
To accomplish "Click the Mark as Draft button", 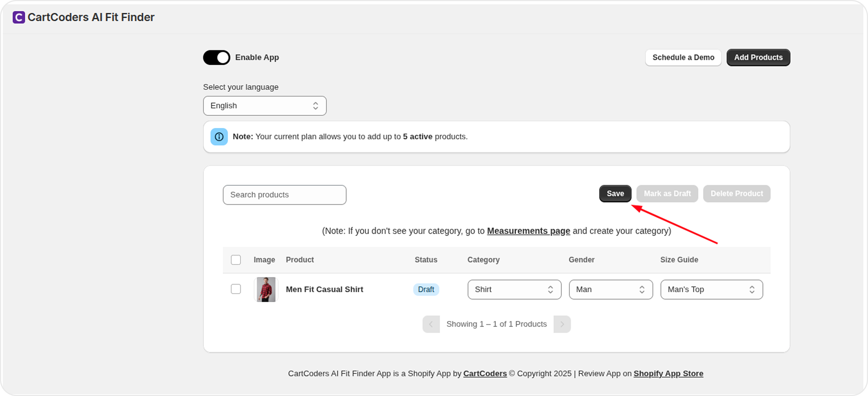I will click(667, 193).
